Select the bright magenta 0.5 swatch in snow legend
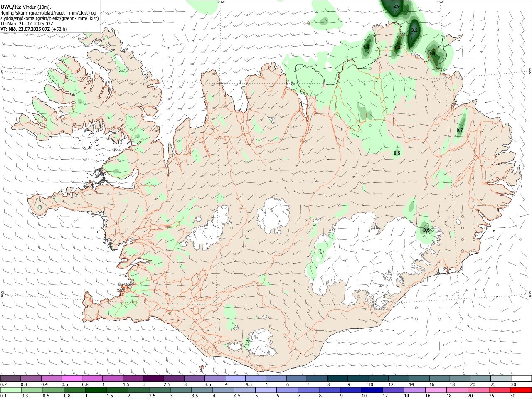Screen dimensions: 532x399 72,379
